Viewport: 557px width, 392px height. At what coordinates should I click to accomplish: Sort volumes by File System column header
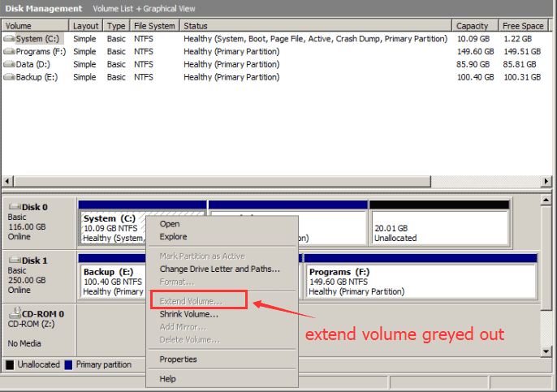154,26
